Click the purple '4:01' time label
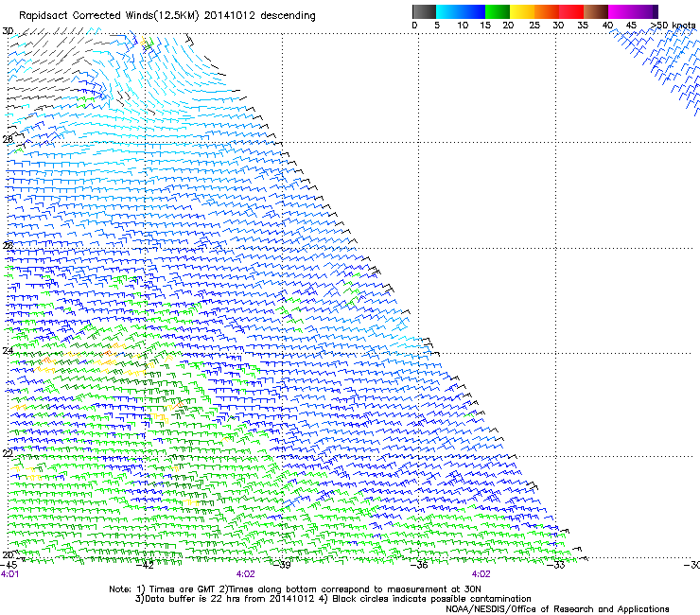700x615 pixels. pyautogui.click(x=9, y=574)
